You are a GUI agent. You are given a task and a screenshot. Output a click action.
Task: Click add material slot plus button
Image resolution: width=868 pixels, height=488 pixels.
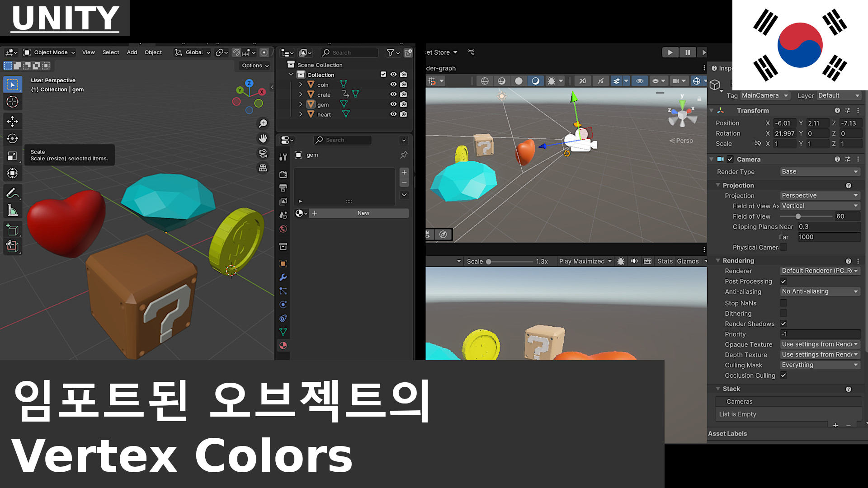[x=404, y=172]
